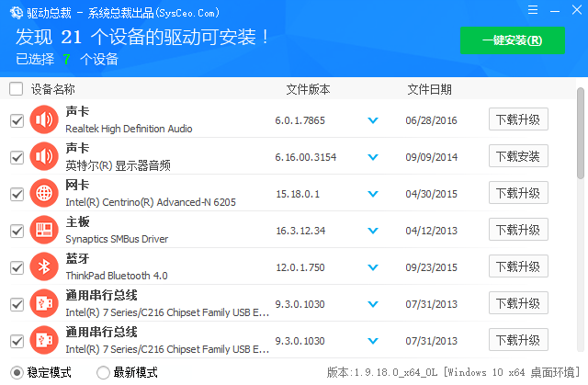
Task: Click the 文件版本 column header
Action: (x=309, y=89)
